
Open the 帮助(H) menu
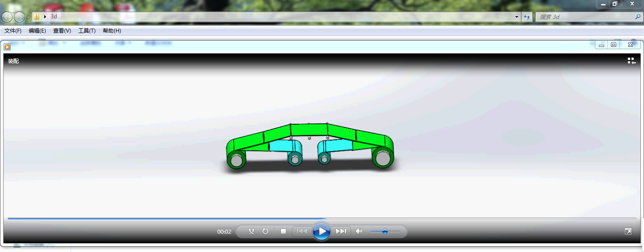tap(112, 31)
